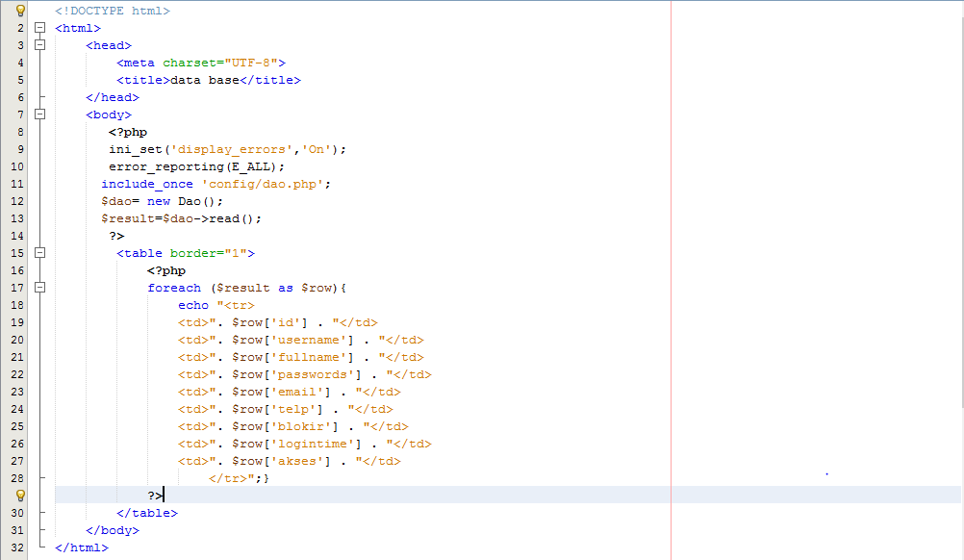Collapse the body section fold on line 7
Screen dimensions: 964x560
point(40,115)
